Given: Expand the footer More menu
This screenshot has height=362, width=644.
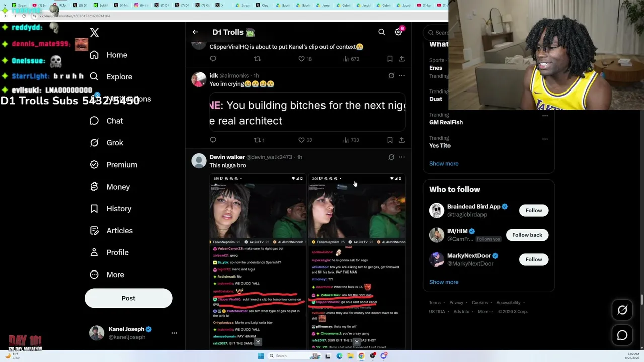Looking at the screenshot, I should click(485, 312).
